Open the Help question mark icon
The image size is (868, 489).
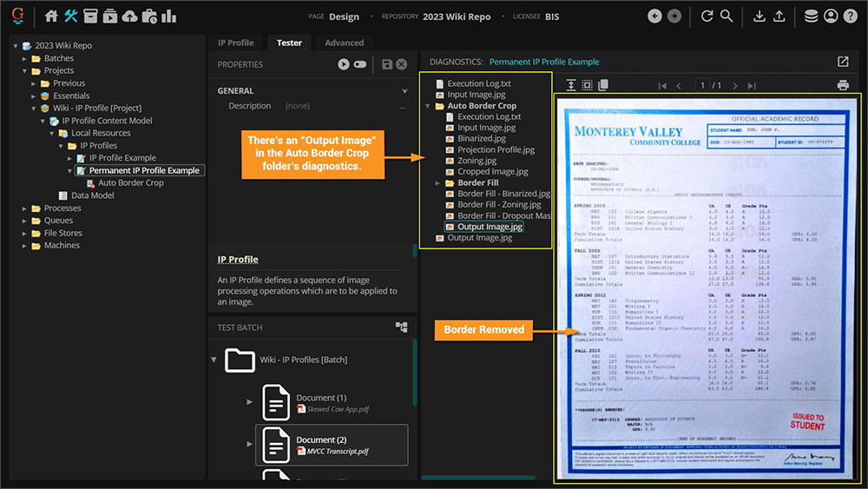click(851, 16)
